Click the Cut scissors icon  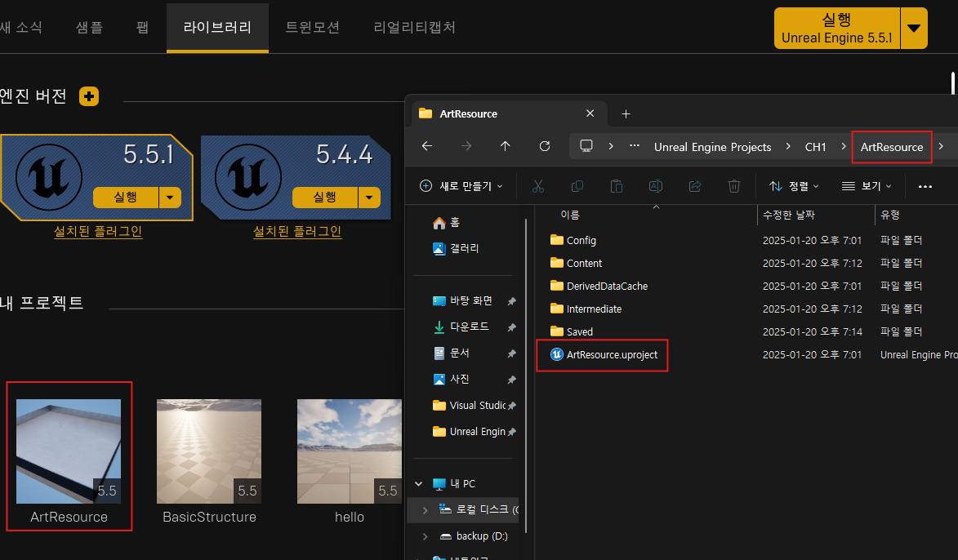coord(537,186)
